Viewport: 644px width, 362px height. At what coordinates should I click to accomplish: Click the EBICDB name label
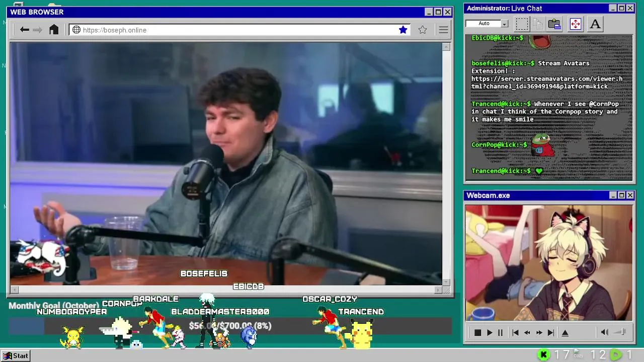pos(249,286)
